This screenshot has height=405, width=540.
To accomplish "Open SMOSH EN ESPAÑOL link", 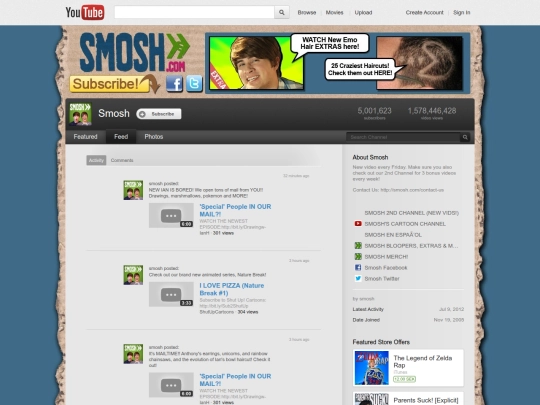I will (x=393, y=235).
